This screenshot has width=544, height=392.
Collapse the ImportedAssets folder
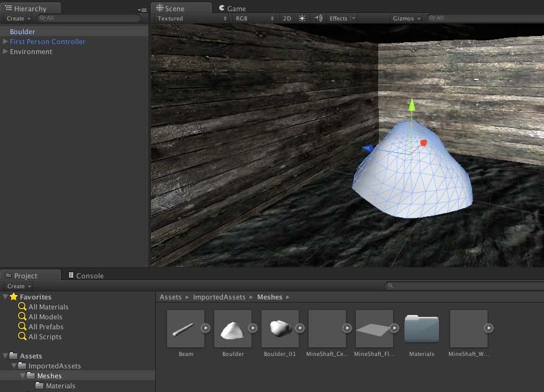14,366
